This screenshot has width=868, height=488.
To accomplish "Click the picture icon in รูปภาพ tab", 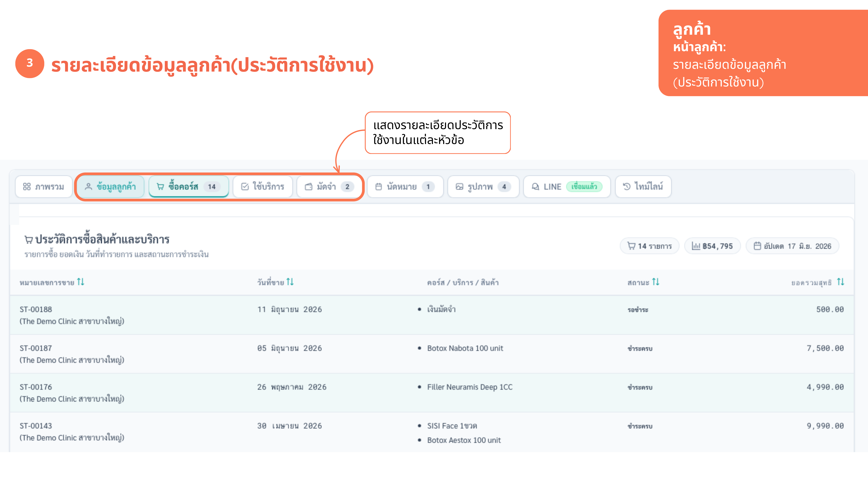I will point(459,187).
